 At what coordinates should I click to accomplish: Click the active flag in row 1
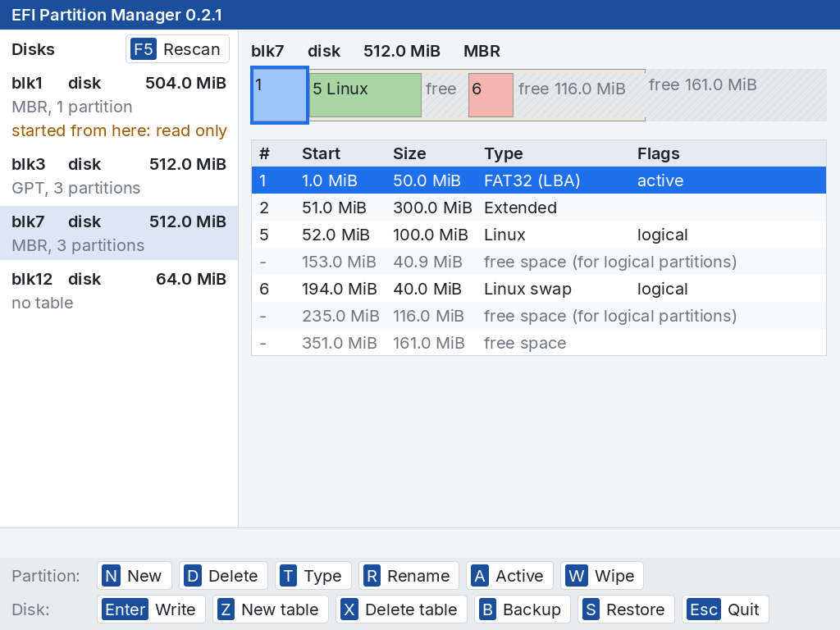click(x=660, y=180)
